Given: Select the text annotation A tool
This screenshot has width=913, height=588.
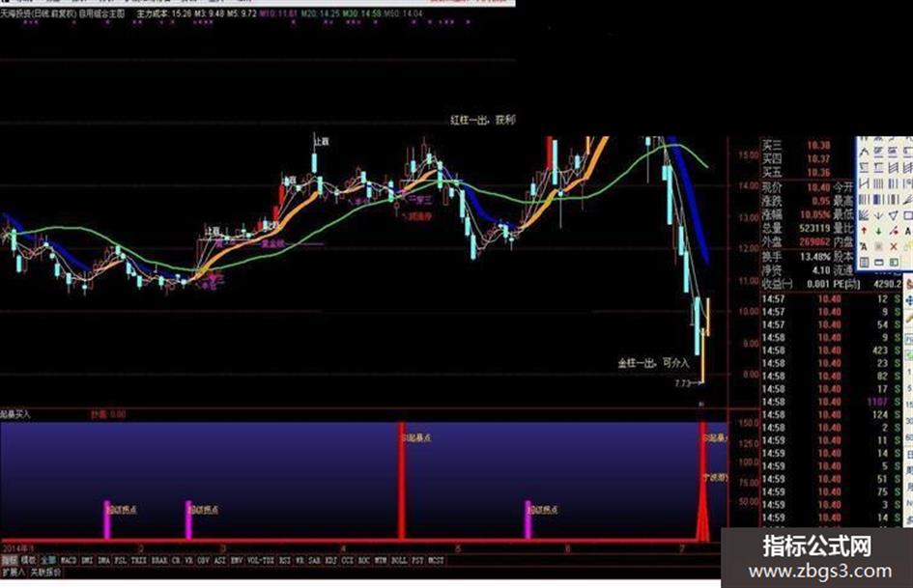Looking at the screenshot, I should click(908, 231).
